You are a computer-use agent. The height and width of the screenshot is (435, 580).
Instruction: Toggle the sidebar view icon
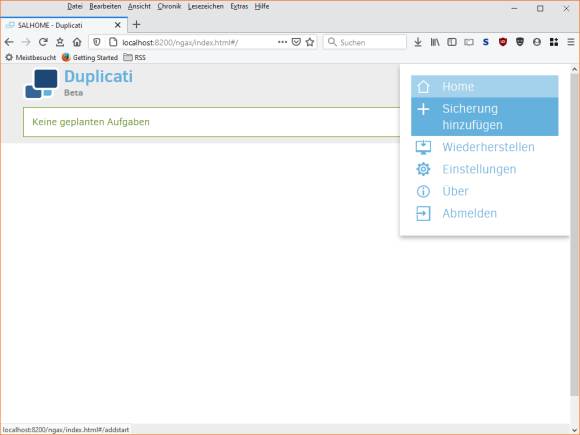(452, 42)
